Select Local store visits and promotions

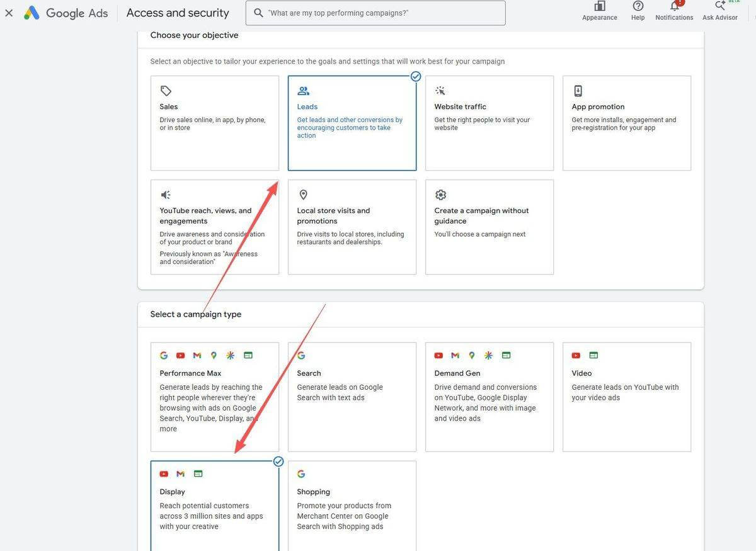coord(352,227)
